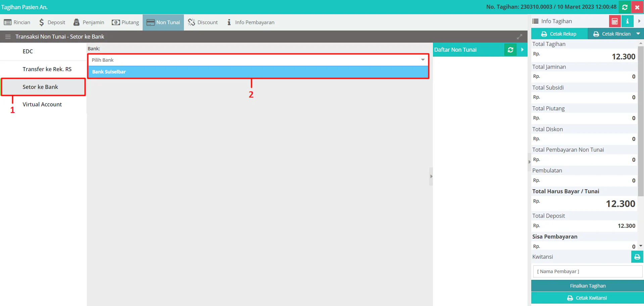Click the arrow next to Daftar Non Tunai refresh

tap(522, 50)
